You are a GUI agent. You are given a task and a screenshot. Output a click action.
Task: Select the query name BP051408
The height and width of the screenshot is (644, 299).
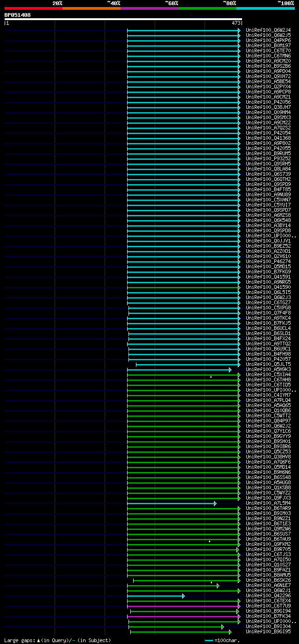(x=18, y=15)
